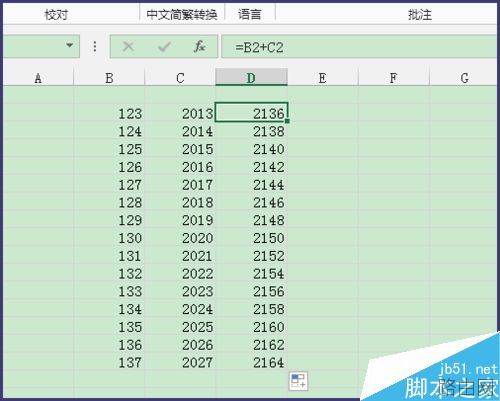Select cell containing 2015
The image size is (500, 401).
coord(180,149)
